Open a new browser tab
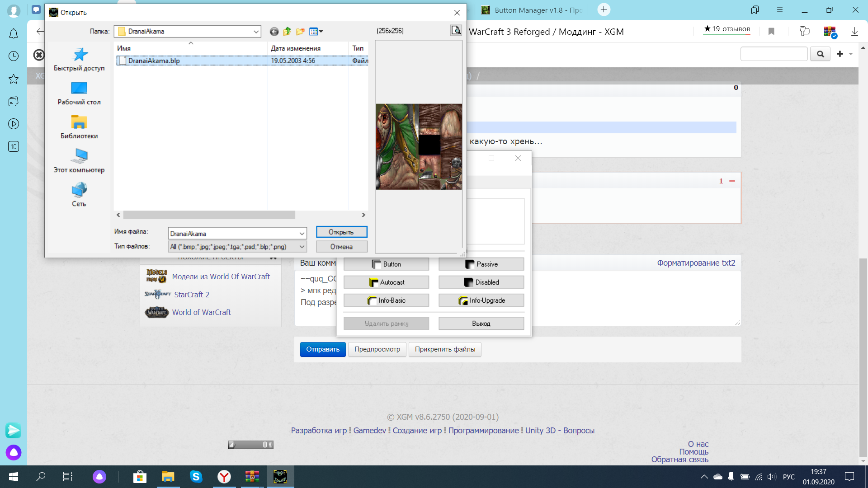This screenshot has height=488, width=868. (604, 9)
